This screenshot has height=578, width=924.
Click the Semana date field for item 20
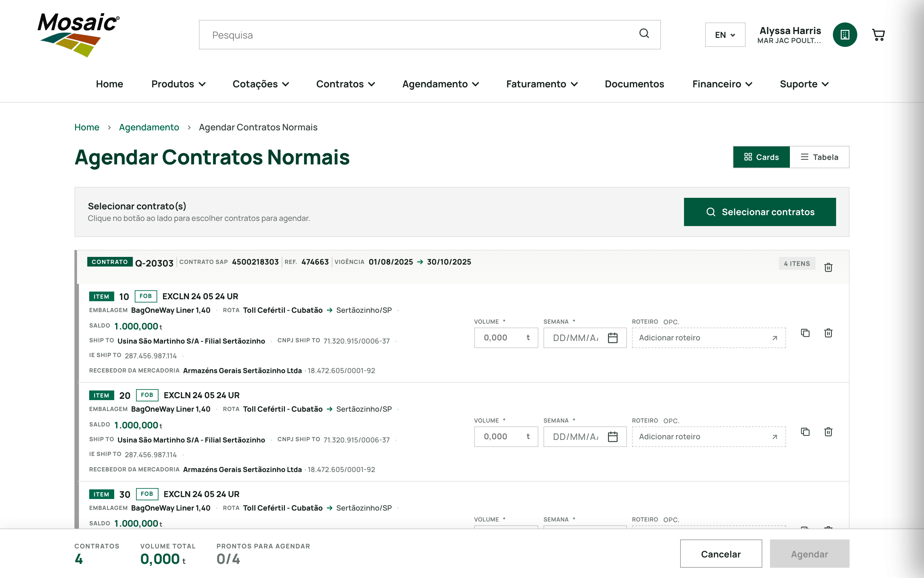point(585,437)
